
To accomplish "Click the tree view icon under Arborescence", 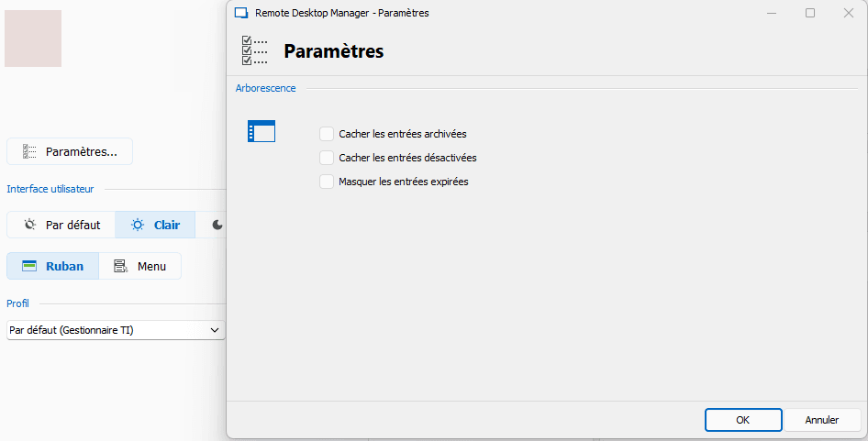I will pyautogui.click(x=262, y=132).
